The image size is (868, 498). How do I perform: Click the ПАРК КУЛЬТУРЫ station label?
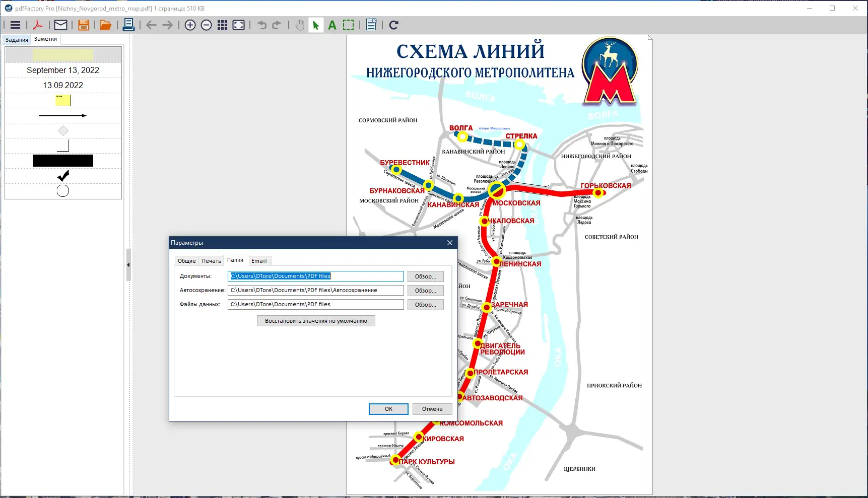coord(427,462)
